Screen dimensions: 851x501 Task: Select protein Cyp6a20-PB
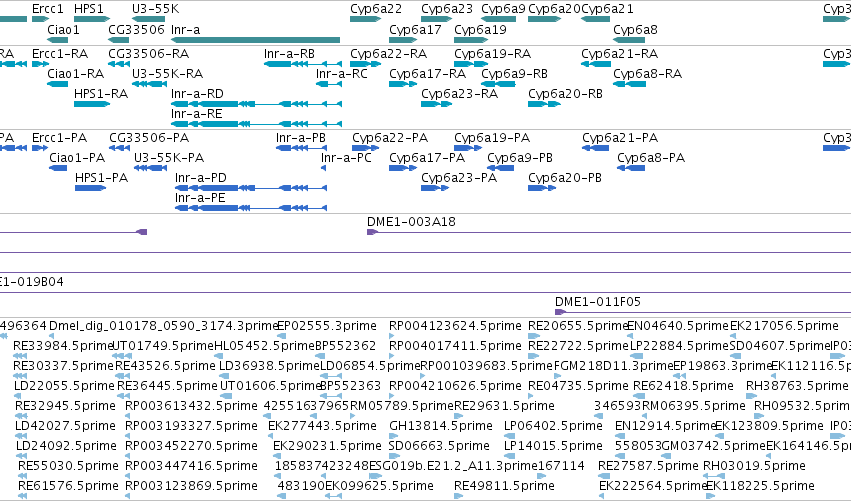point(565,177)
